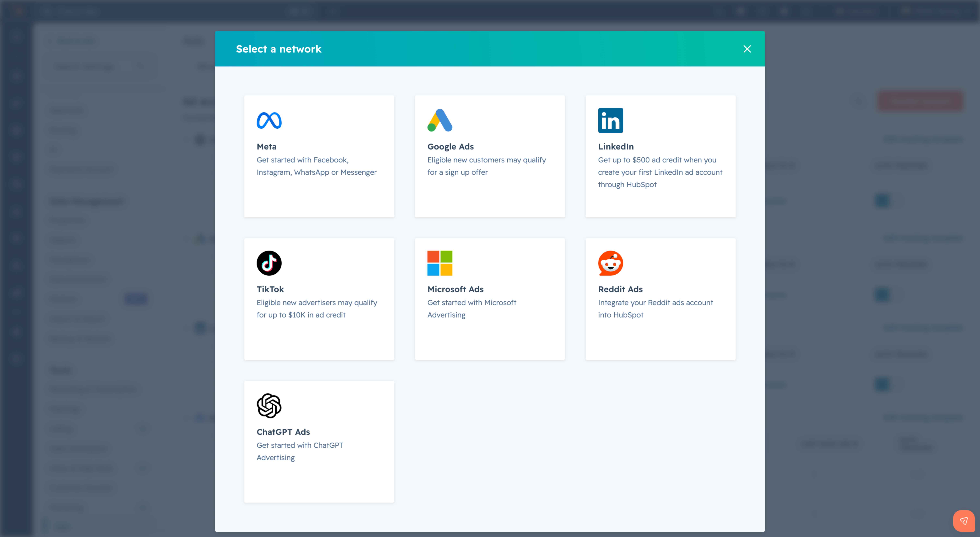Click 'Eligible new advertisers may qualify' text
Screen dimensions: 980x537
[x=317, y=309]
